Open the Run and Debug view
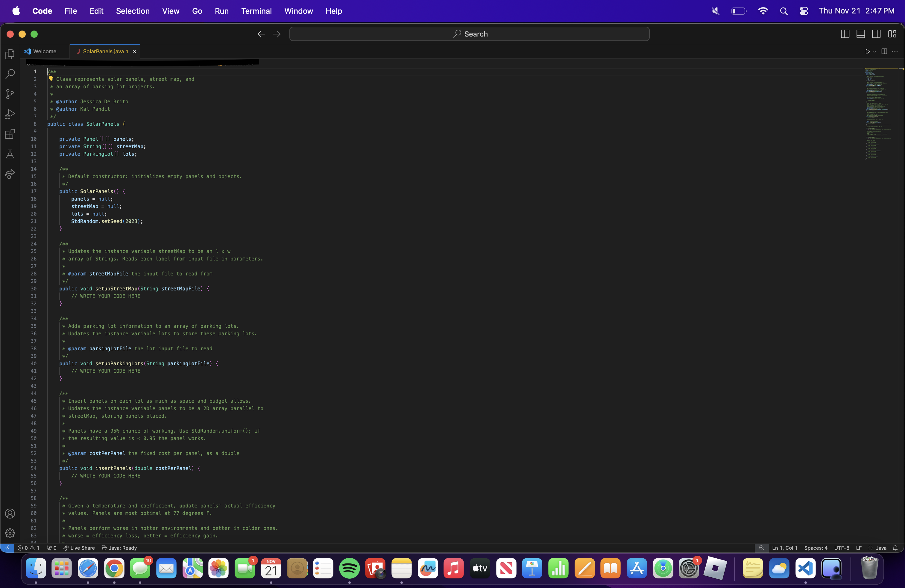 10,114
